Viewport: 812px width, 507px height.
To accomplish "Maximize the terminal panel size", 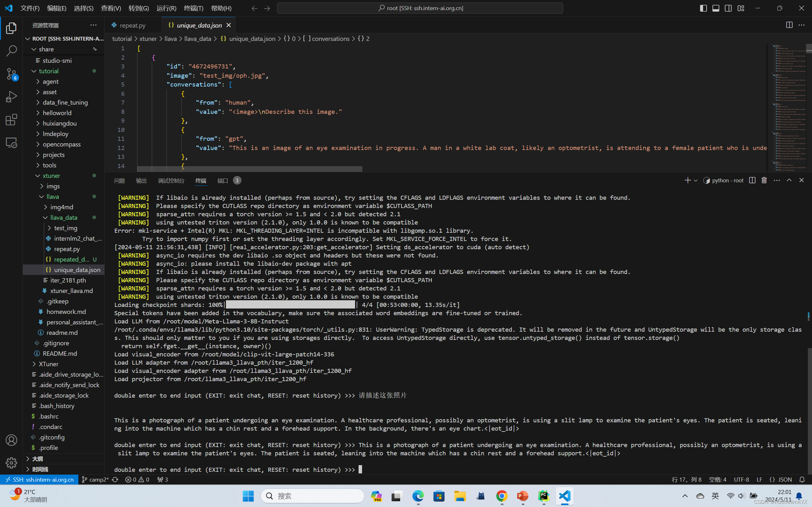I will [x=789, y=180].
